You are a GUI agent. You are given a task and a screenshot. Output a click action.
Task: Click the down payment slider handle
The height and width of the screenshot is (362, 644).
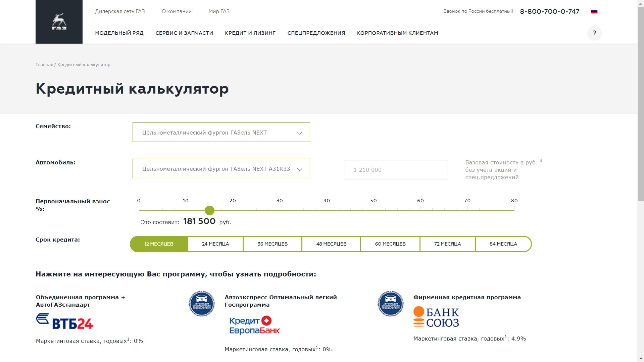pyautogui.click(x=209, y=210)
